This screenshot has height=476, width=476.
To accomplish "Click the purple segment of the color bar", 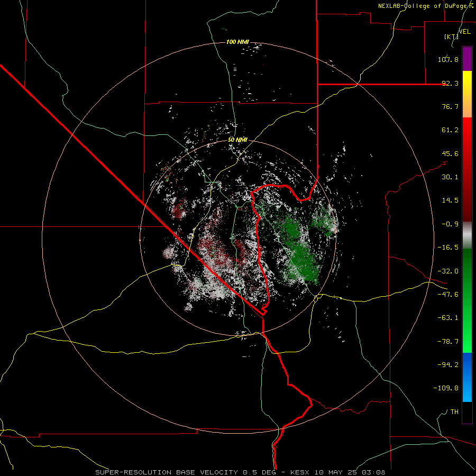I will coord(467,59).
